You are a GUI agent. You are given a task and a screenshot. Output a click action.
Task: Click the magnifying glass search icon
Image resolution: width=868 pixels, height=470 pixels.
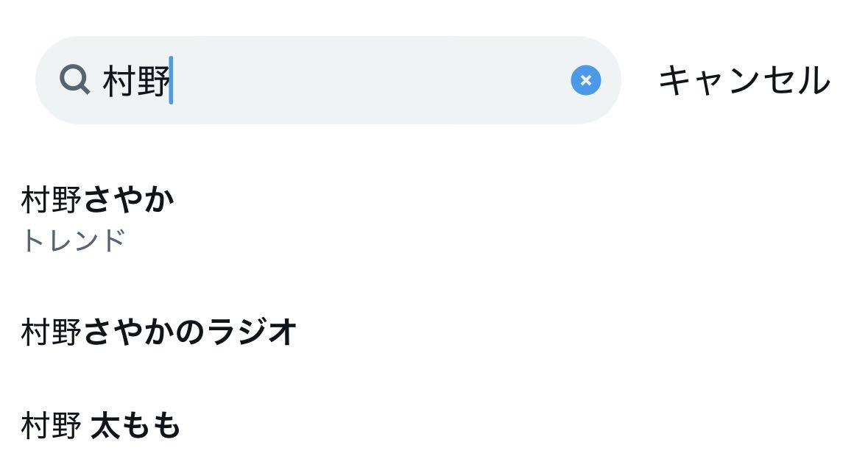click(74, 79)
